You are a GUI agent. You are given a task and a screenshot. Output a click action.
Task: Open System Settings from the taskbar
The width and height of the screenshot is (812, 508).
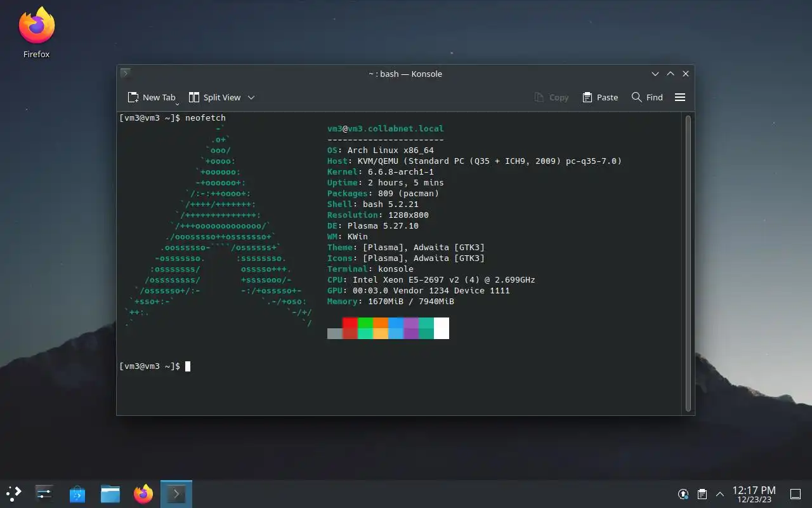(x=44, y=493)
